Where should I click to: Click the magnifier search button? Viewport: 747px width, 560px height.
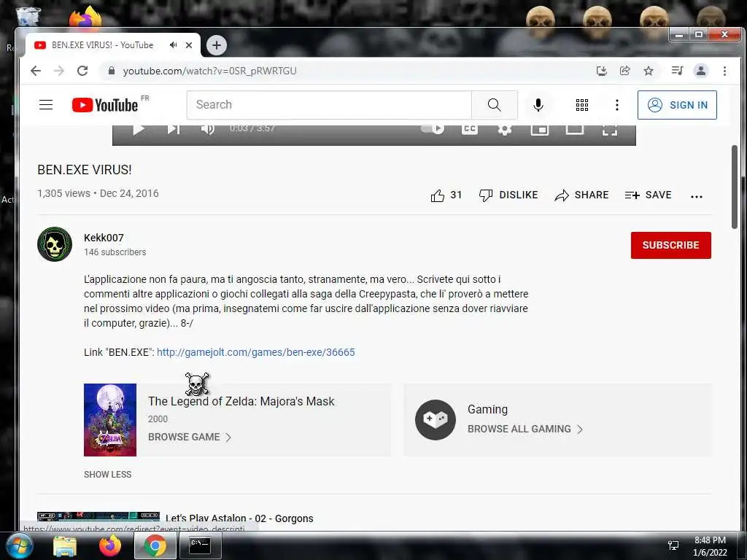click(x=495, y=105)
